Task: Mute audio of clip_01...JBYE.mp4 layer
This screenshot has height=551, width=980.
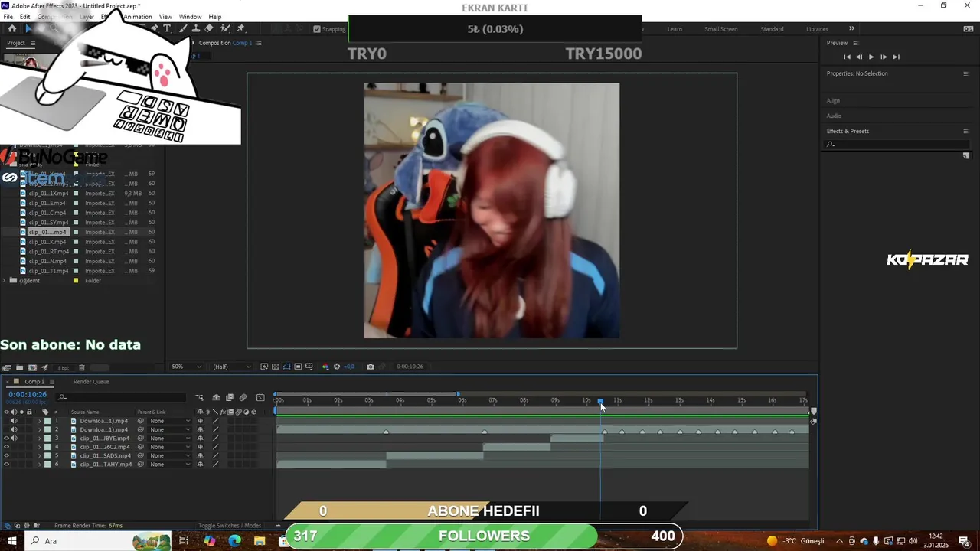Action: tap(14, 439)
